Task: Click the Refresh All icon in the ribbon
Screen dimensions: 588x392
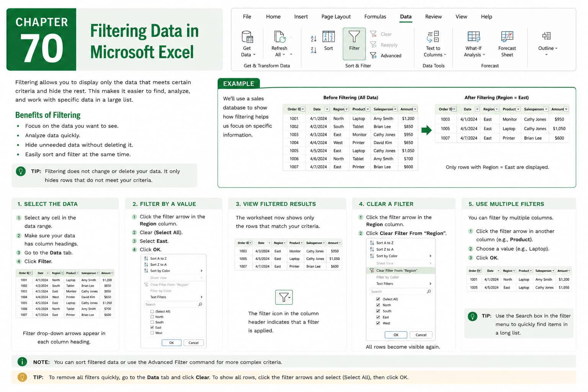Action: pos(280,37)
